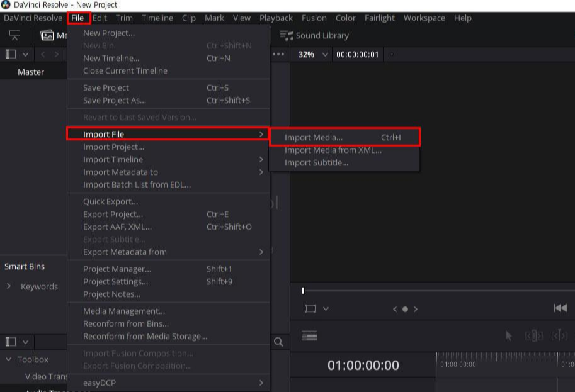
Task: Click the back navigation arrow
Action: [43, 55]
